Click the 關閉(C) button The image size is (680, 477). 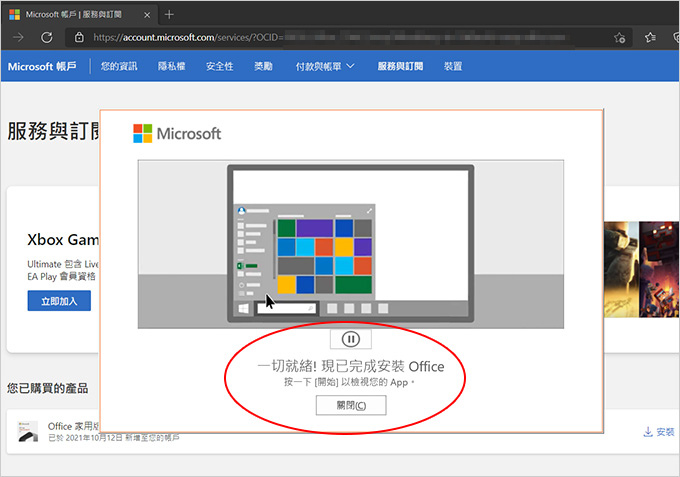tap(351, 405)
